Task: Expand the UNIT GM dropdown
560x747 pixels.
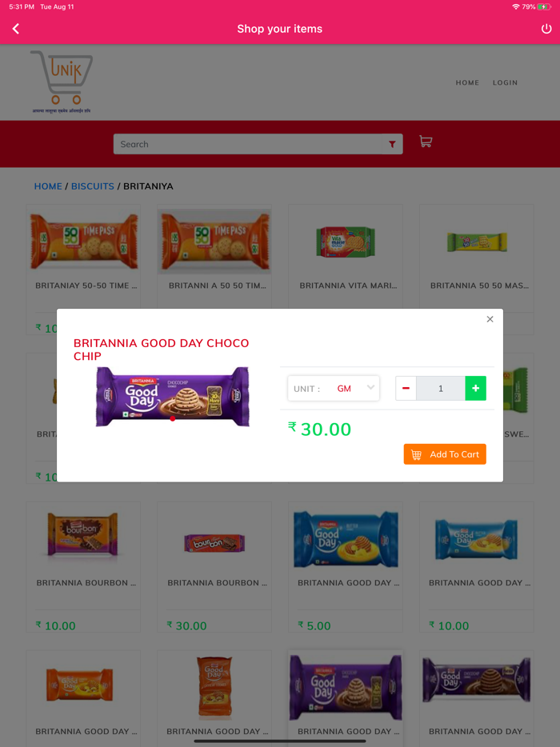Action: click(334, 388)
